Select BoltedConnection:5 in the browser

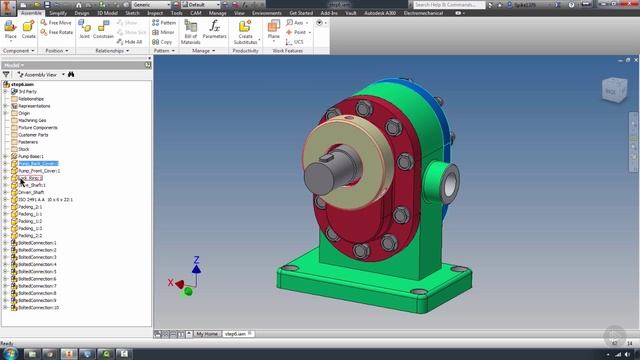pyautogui.click(x=37, y=271)
